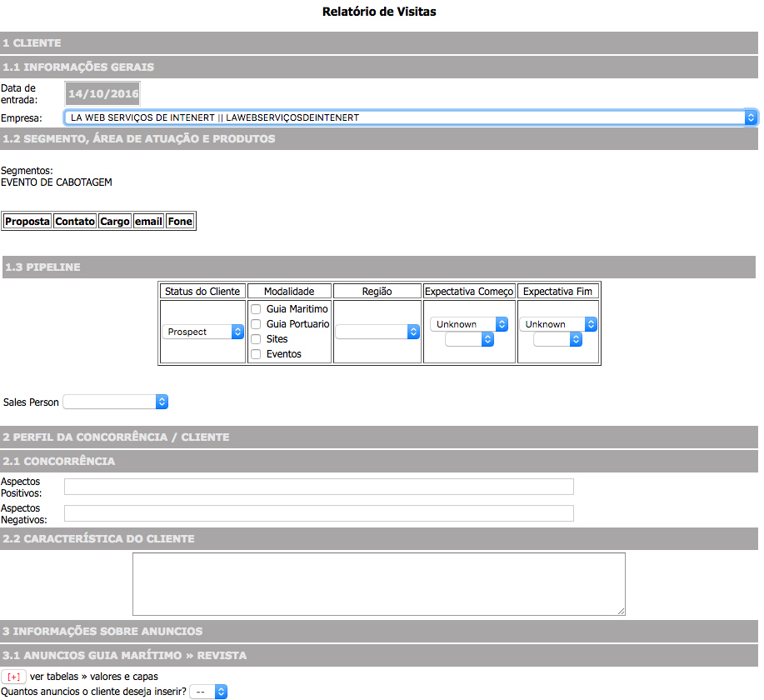Click the Proposta column header
This screenshot has height=700, width=764.
tap(27, 222)
